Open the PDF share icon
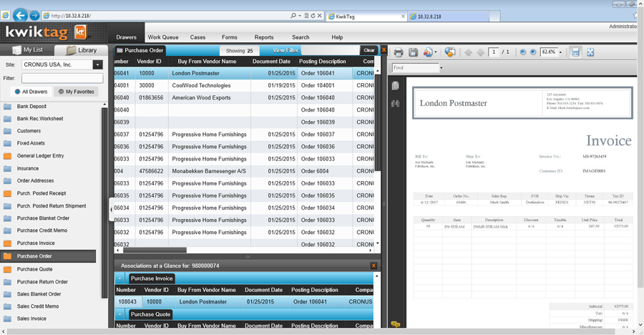Viewport: 644px width, 335px height. point(428,52)
